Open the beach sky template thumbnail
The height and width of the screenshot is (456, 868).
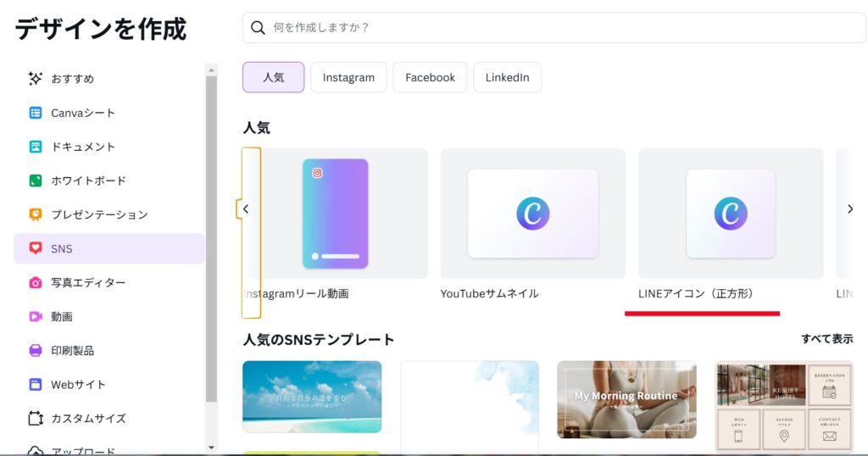click(312, 397)
